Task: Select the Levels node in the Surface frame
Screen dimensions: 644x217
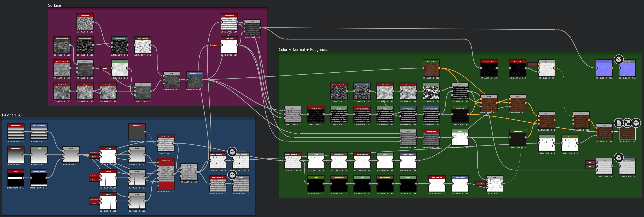Action: pyautogui.click(x=120, y=68)
